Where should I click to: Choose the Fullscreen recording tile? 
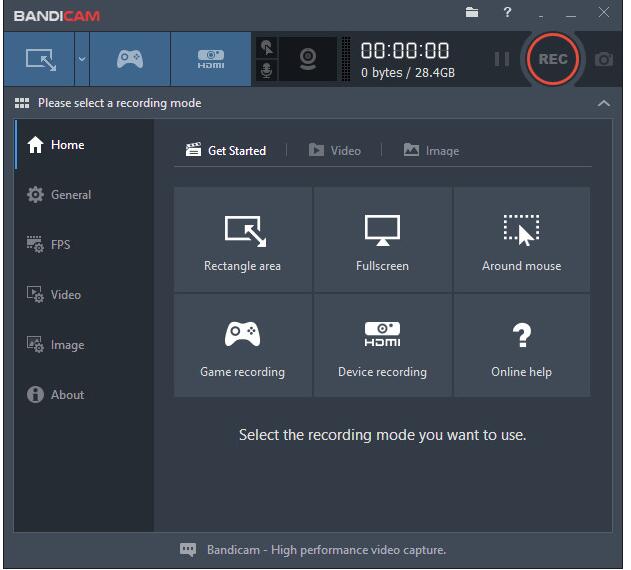pyautogui.click(x=382, y=239)
